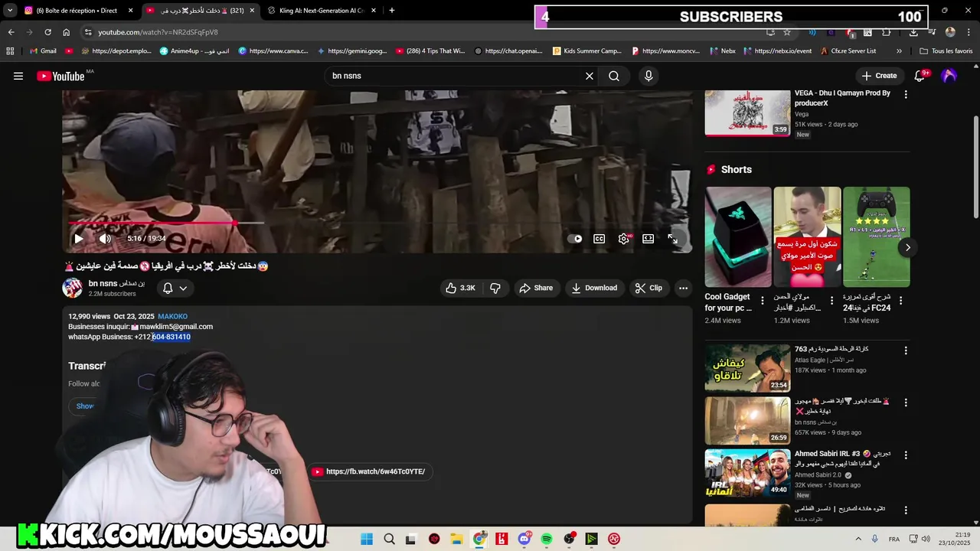The height and width of the screenshot is (551, 980).
Task: Open more actions menu under the video
Action: pyautogui.click(x=683, y=288)
